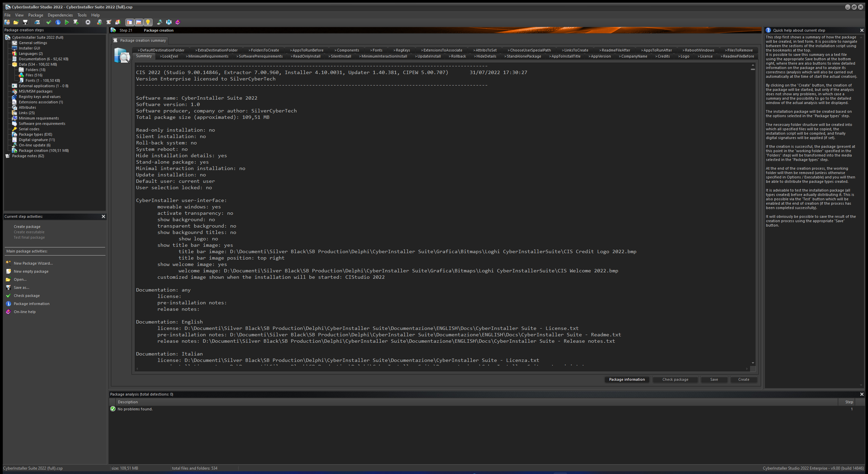
Task: Click the New package toolbar icon
Action: click(7, 22)
